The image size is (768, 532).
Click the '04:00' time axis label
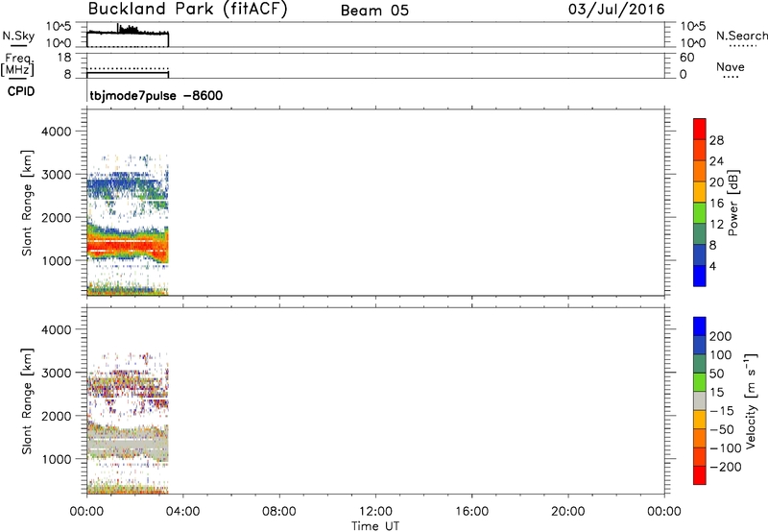coord(182,512)
